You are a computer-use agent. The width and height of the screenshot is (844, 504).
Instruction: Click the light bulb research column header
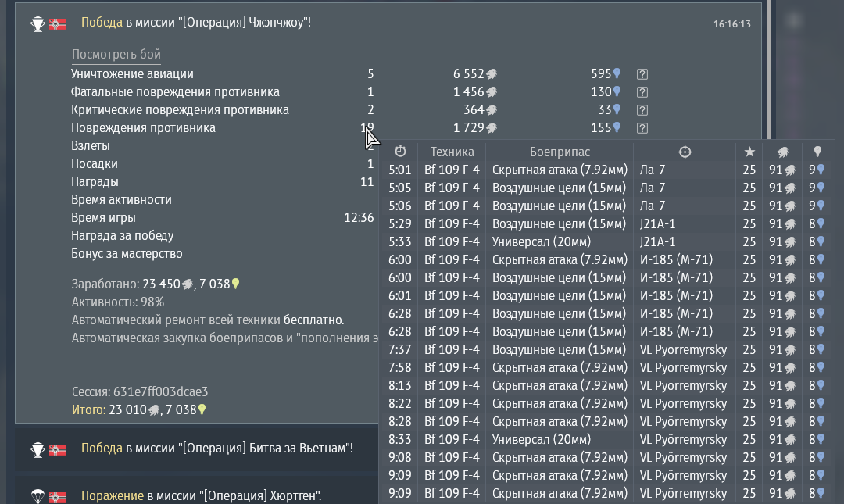coord(818,152)
